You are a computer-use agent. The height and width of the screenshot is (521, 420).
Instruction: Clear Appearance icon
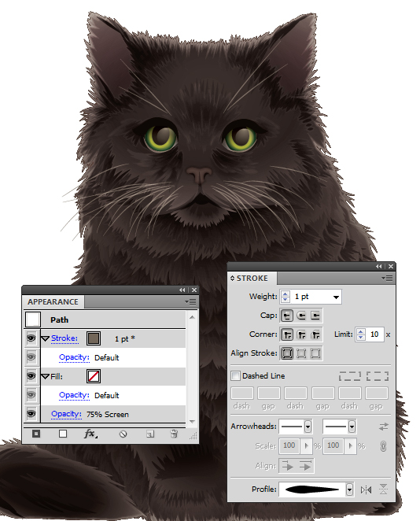(123, 434)
